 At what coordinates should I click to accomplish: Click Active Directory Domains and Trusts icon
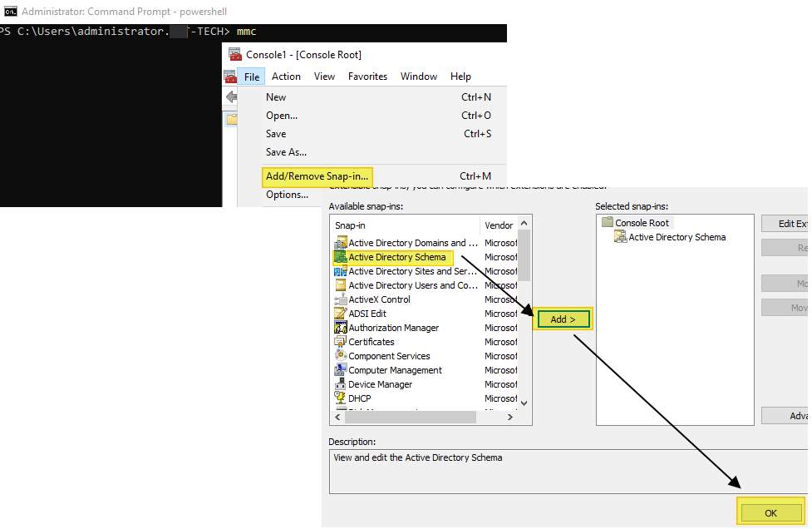[340, 243]
